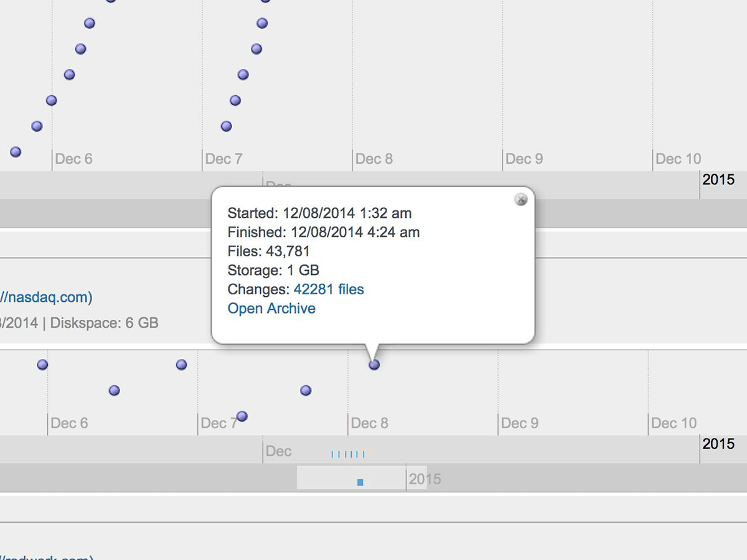Select the top-row dot just before Dec 7

pyautogui.click(x=181, y=365)
